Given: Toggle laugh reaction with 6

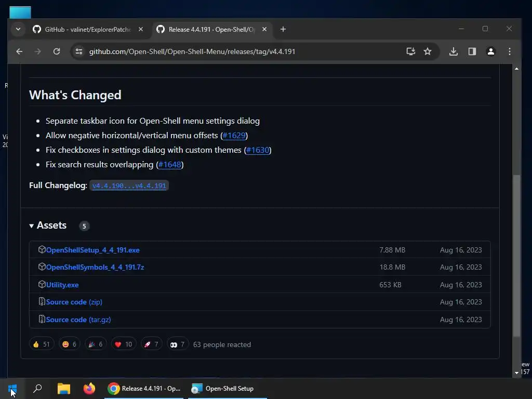Looking at the screenshot, I should pyautogui.click(x=69, y=344).
